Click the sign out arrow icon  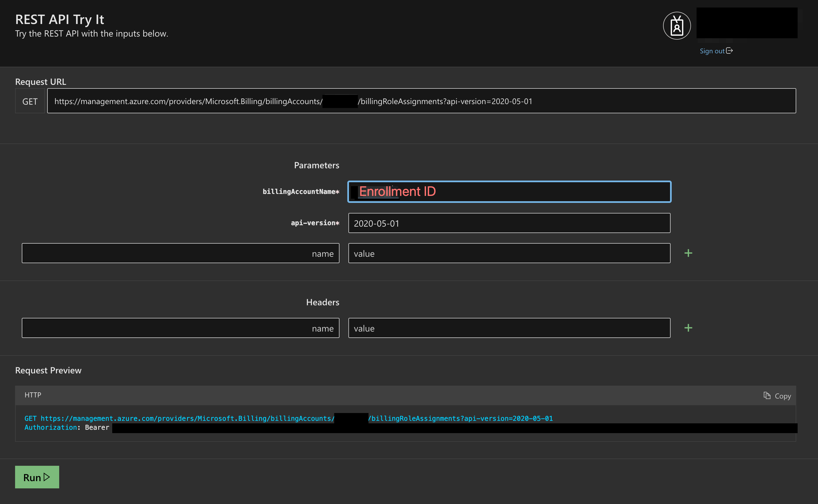click(x=729, y=51)
